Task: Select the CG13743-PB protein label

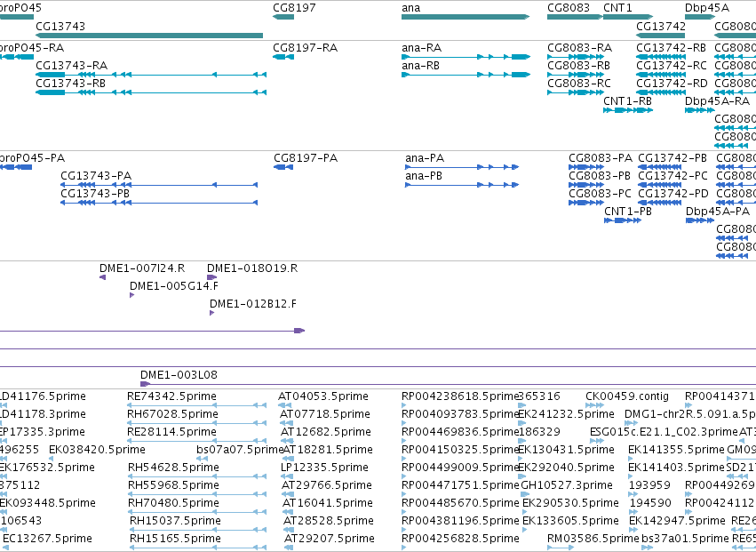Action: pos(95,194)
